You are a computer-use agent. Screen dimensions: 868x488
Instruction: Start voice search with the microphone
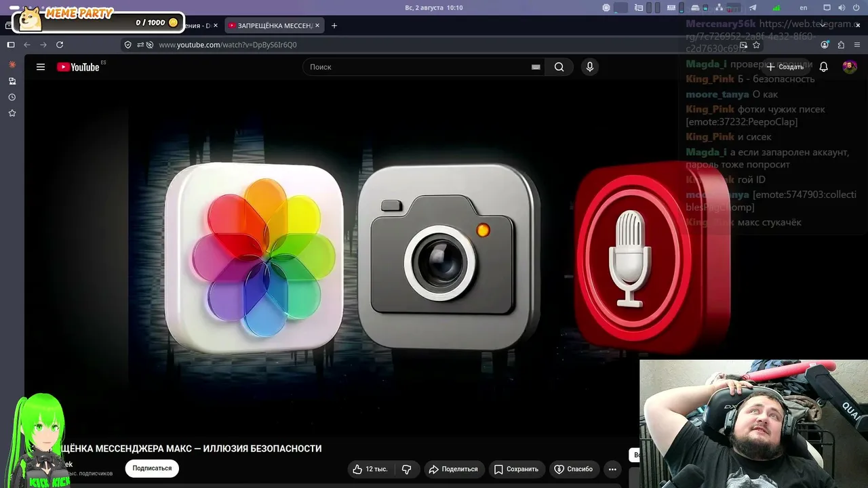click(x=590, y=67)
